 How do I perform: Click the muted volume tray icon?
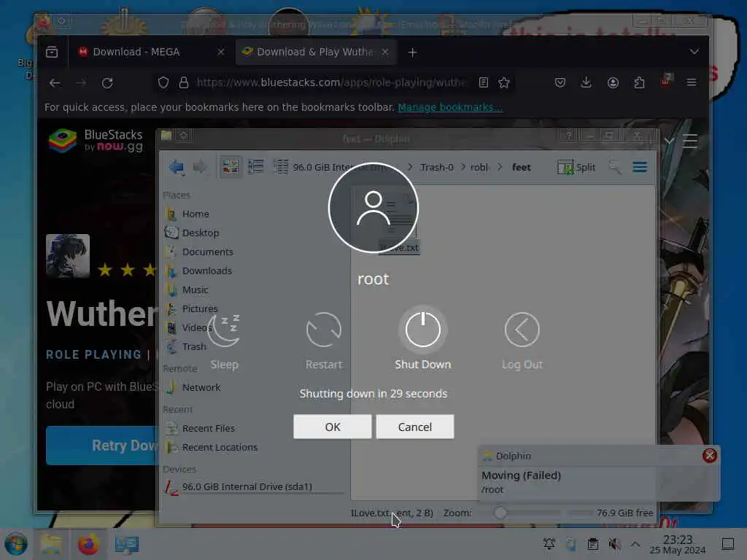(614, 544)
